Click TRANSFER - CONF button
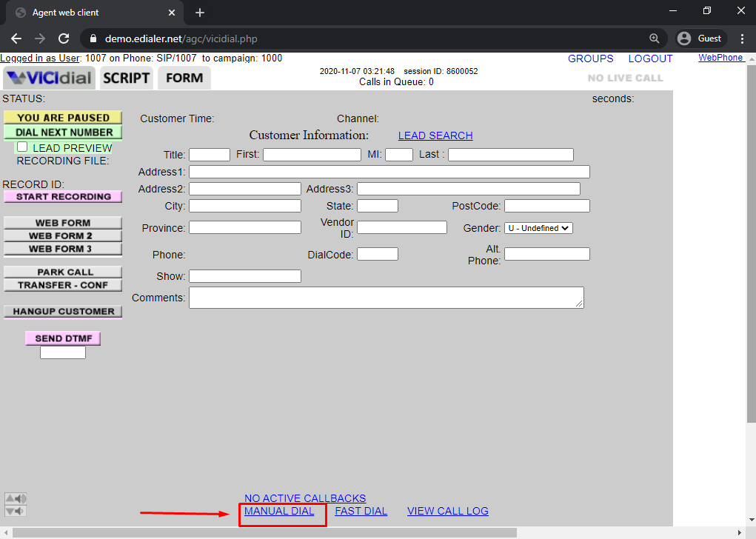 63,285
